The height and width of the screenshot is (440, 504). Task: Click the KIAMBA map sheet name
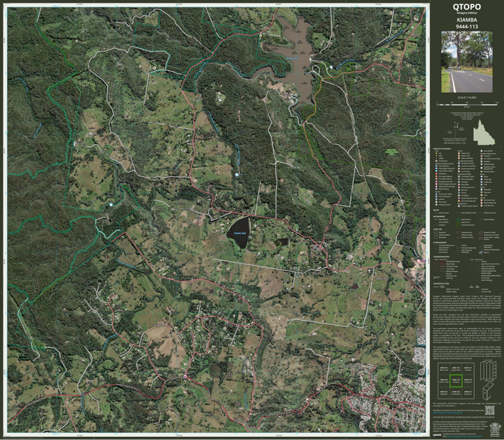click(467, 20)
